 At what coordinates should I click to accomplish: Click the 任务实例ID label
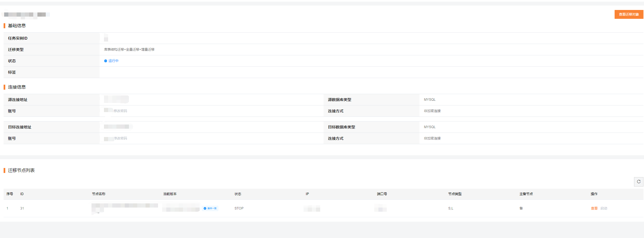(18, 38)
